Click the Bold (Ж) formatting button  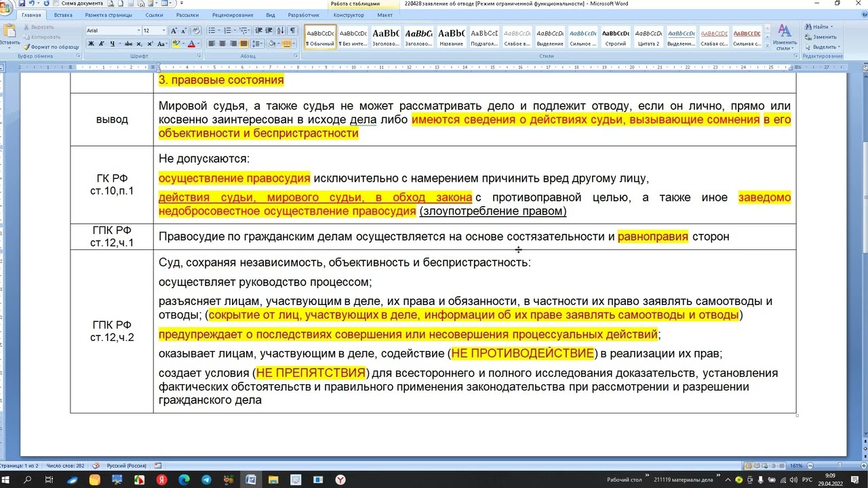pyautogui.click(x=92, y=43)
